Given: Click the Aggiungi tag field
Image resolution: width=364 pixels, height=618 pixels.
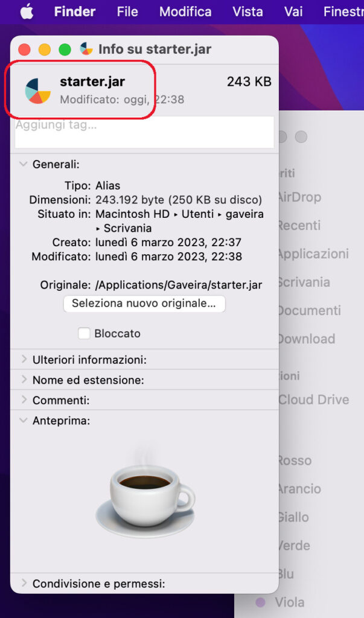Looking at the screenshot, I should 144,132.
